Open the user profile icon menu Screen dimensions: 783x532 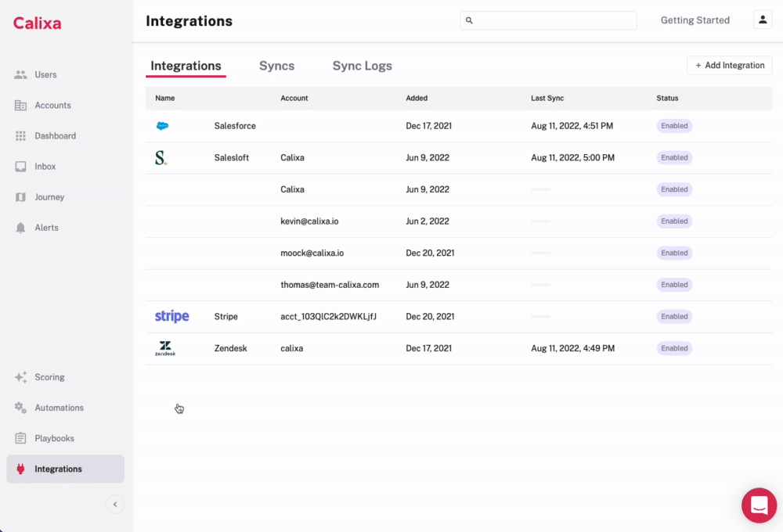pyautogui.click(x=763, y=20)
